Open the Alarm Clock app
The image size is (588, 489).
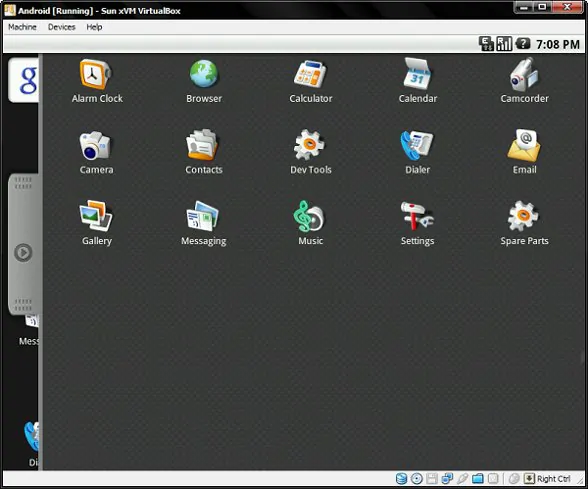pos(97,81)
